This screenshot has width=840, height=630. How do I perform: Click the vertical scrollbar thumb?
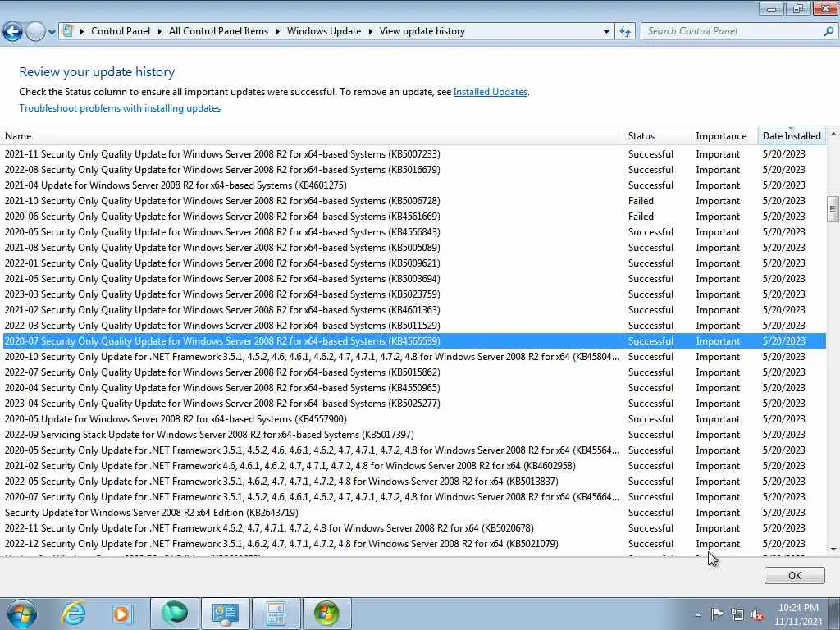(833, 209)
